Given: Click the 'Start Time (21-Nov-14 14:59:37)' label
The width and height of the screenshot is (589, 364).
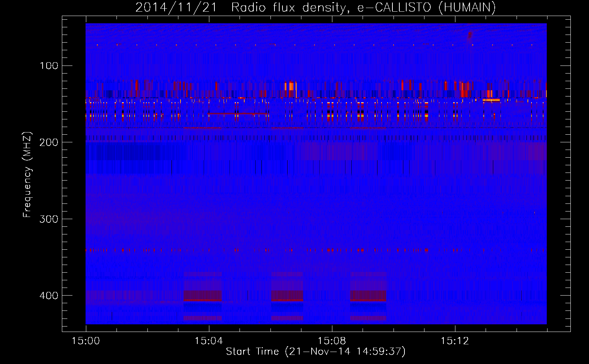Looking at the screenshot, I should tap(316, 352).
